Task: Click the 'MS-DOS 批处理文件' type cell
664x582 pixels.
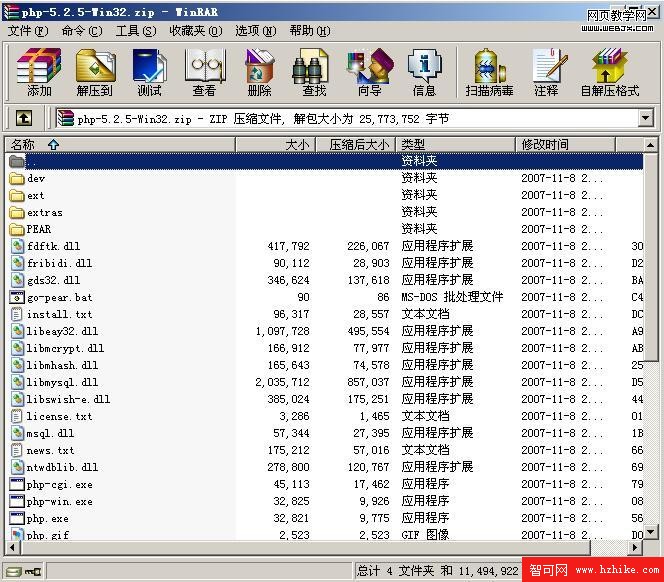Action: tap(452, 297)
